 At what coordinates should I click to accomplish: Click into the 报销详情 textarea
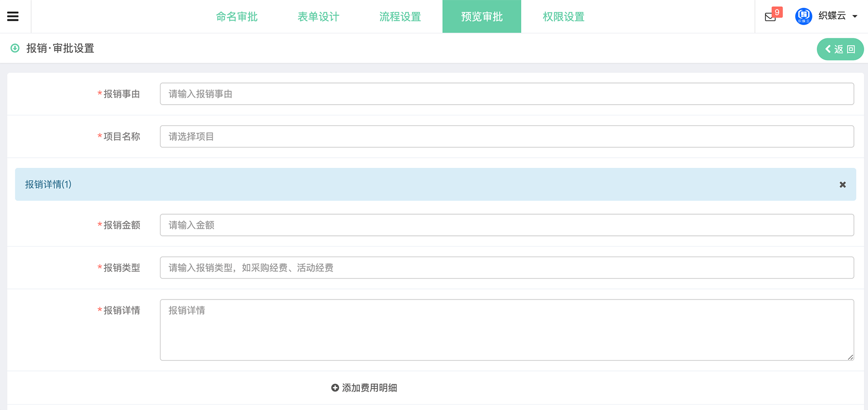point(507,330)
